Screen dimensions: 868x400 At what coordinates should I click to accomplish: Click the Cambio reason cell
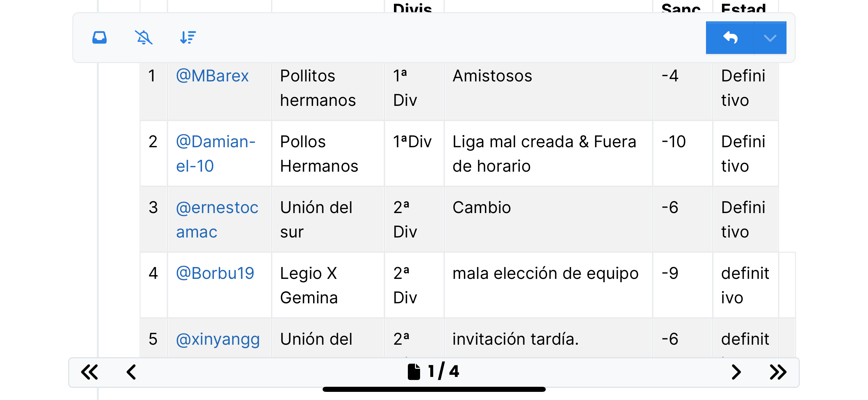(x=482, y=207)
